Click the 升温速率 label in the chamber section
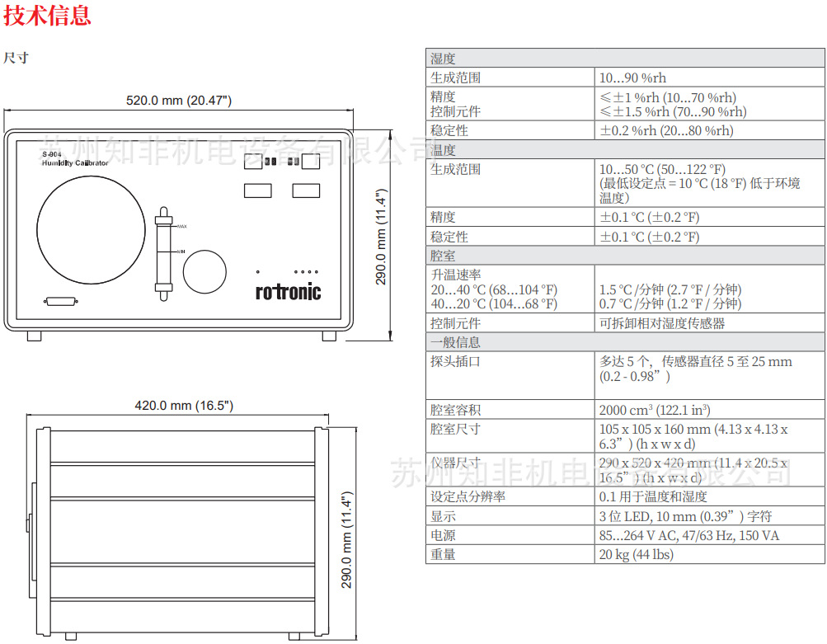The width and height of the screenshot is (827, 644). [456, 275]
